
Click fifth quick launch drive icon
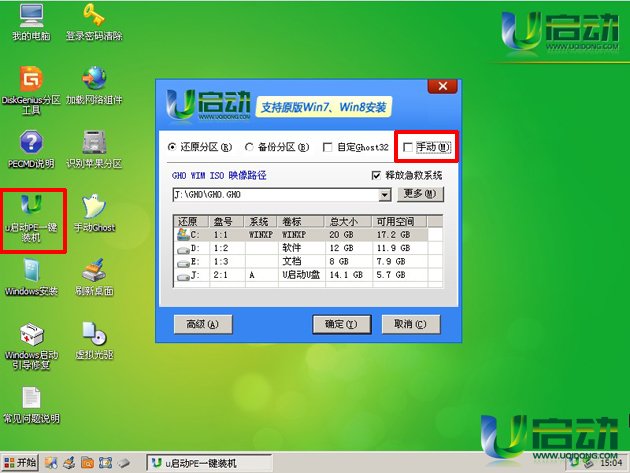[124, 463]
